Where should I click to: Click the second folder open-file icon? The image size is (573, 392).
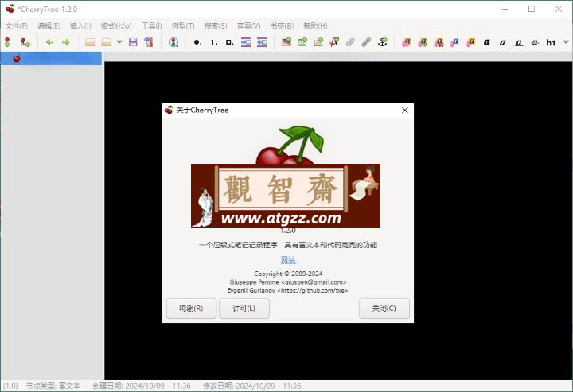(106, 42)
